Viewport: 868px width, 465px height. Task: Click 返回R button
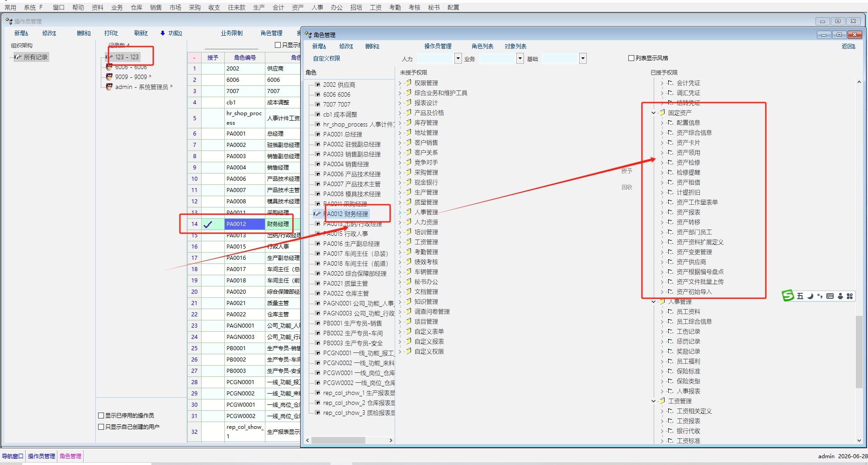tap(849, 46)
